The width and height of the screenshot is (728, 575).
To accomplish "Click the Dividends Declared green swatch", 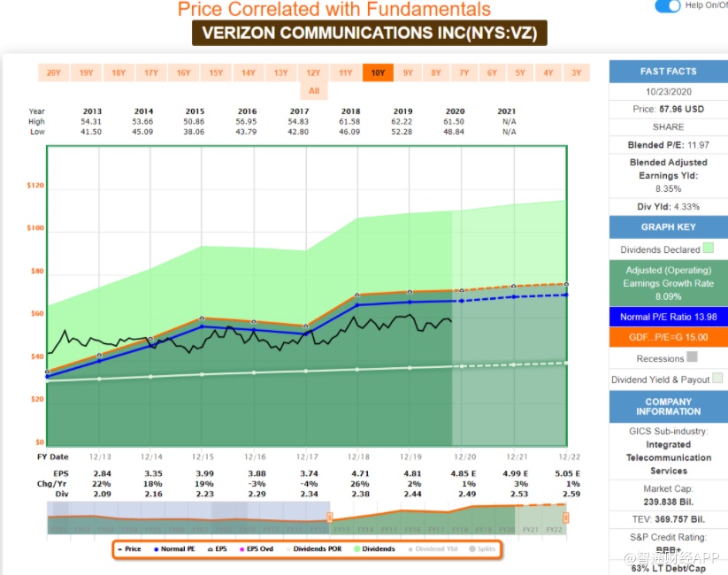I will (x=708, y=249).
